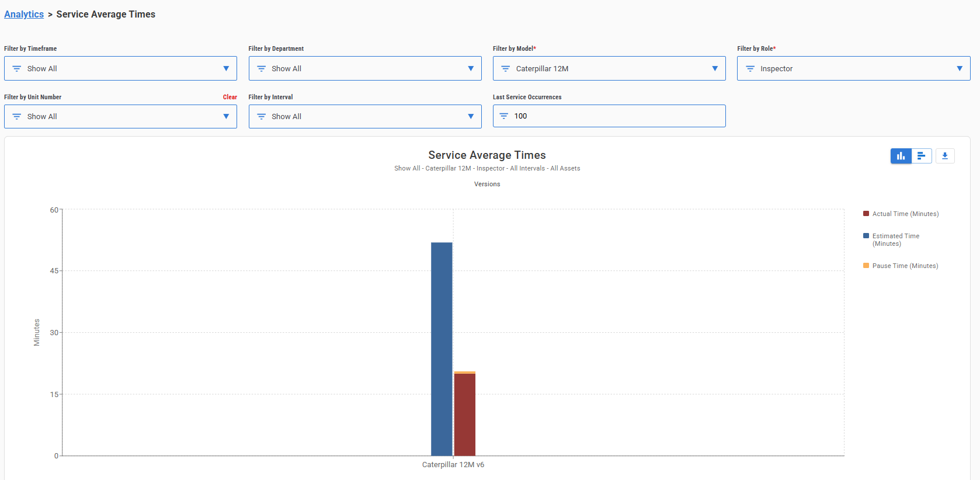Screen dimensions: 980x480
Task: Switch to vertical bar chart view
Action: (x=901, y=156)
